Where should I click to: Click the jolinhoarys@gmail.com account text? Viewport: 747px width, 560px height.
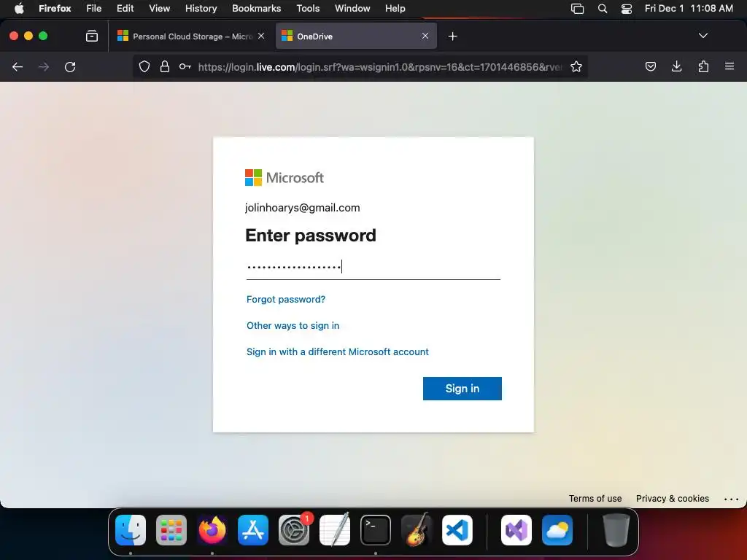(303, 208)
